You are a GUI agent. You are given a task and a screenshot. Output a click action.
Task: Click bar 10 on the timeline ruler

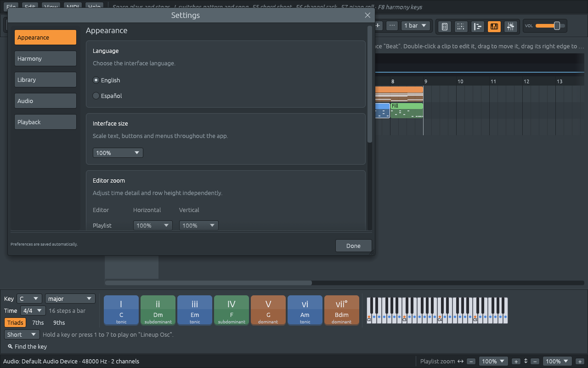pos(460,81)
